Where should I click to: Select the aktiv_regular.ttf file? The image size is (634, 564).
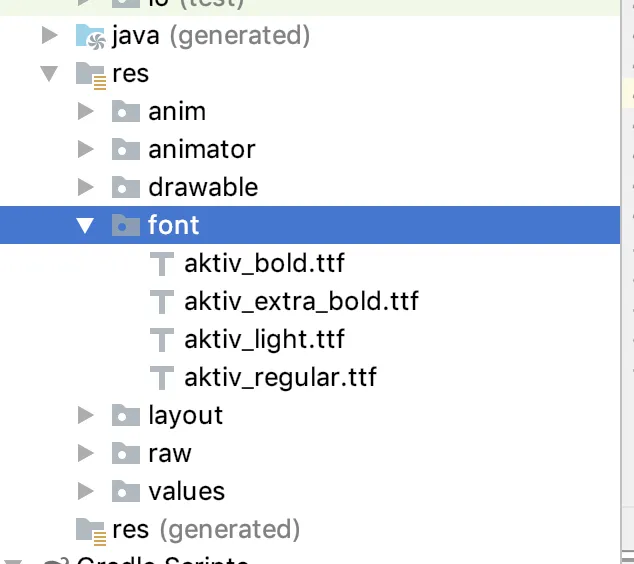click(280, 378)
